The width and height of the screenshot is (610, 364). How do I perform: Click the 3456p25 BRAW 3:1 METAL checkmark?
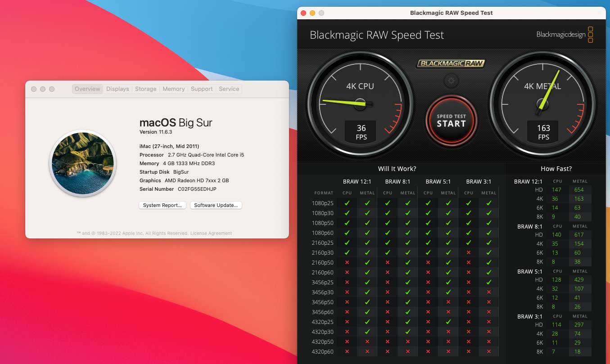click(489, 282)
